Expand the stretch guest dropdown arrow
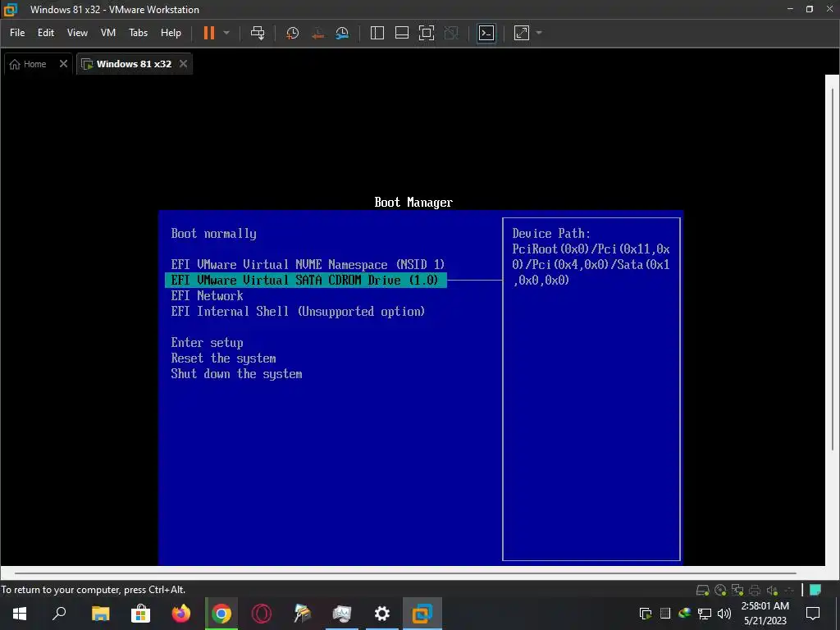 tap(539, 33)
